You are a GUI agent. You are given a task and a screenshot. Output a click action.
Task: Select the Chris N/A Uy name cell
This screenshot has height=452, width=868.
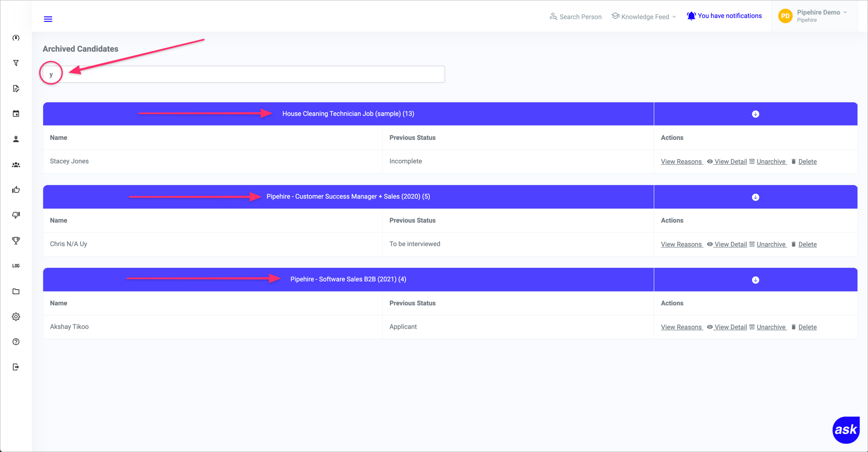click(213, 244)
